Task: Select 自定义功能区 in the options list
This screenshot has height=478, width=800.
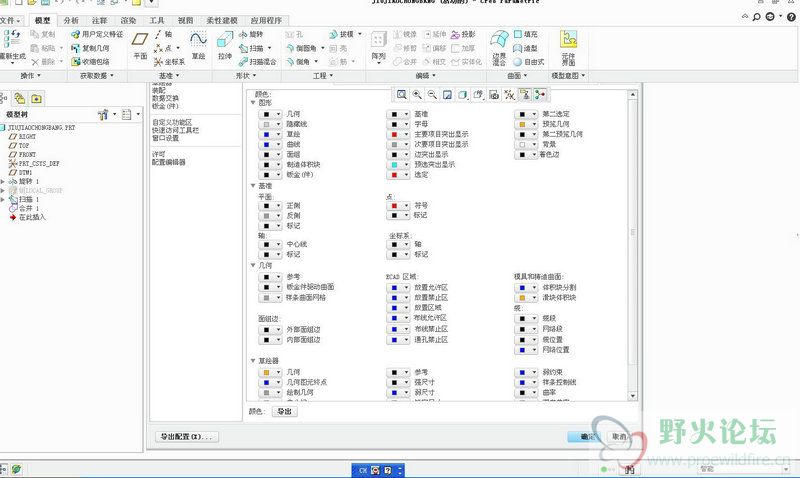Action: [x=172, y=122]
